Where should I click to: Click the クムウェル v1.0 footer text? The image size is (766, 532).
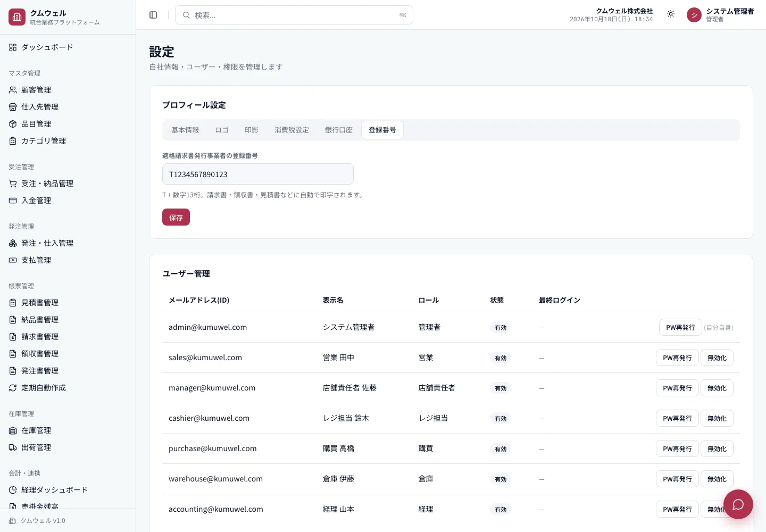point(43,521)
